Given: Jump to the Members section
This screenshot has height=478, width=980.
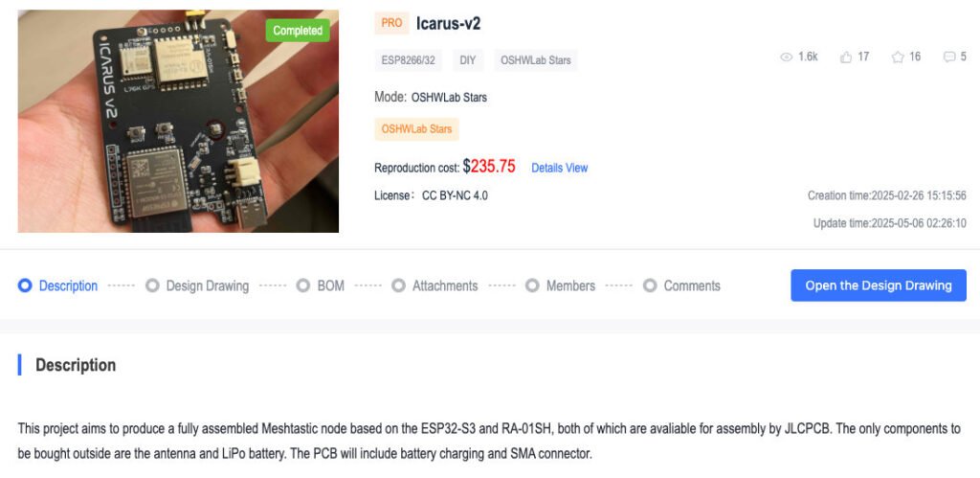Looking at the screenshot, I should point(570,285).
